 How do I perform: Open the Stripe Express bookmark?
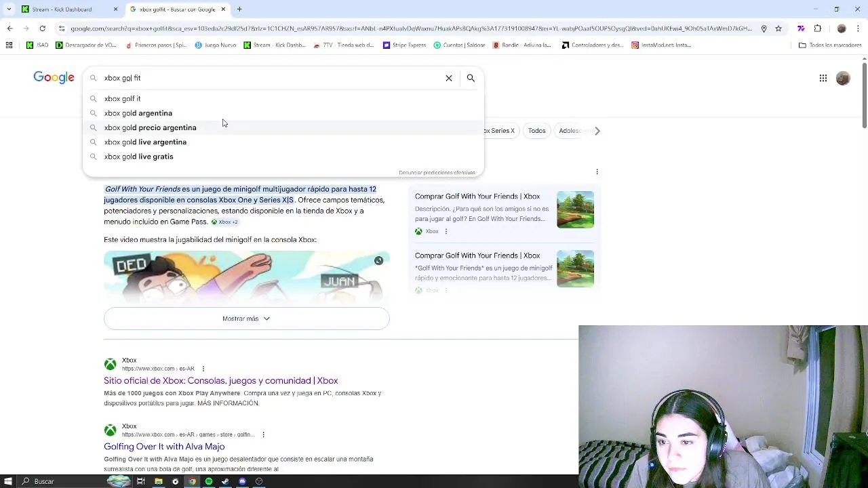point(404,45)
